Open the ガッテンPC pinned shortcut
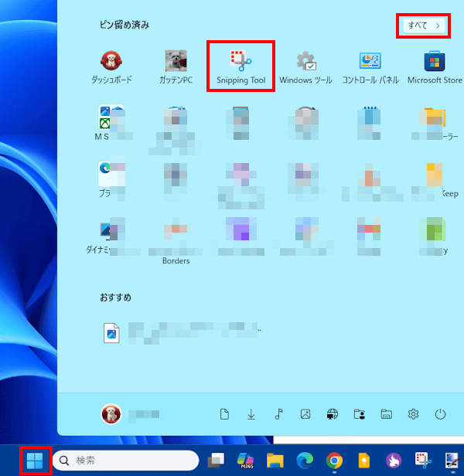464x476 pixels. point(176,66)
